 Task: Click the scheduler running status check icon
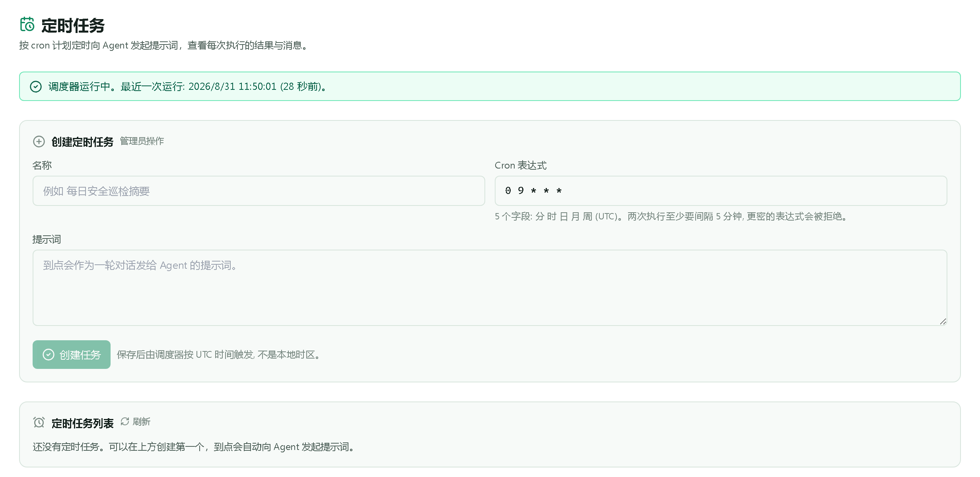point(36,87)
